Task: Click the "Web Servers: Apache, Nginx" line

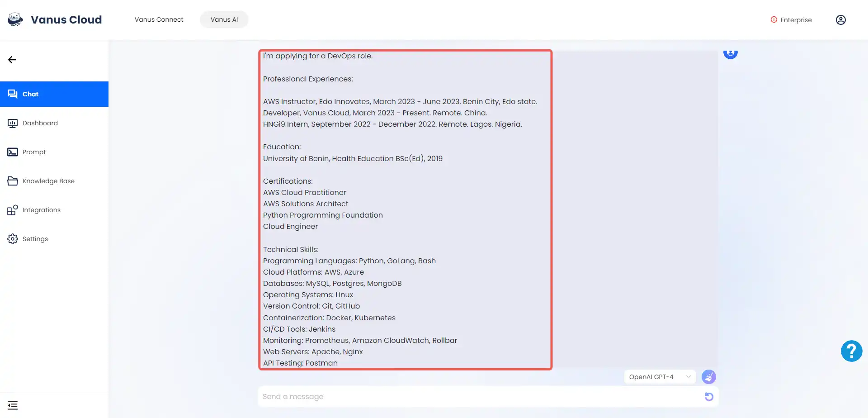Action: [x=313, y=351]
